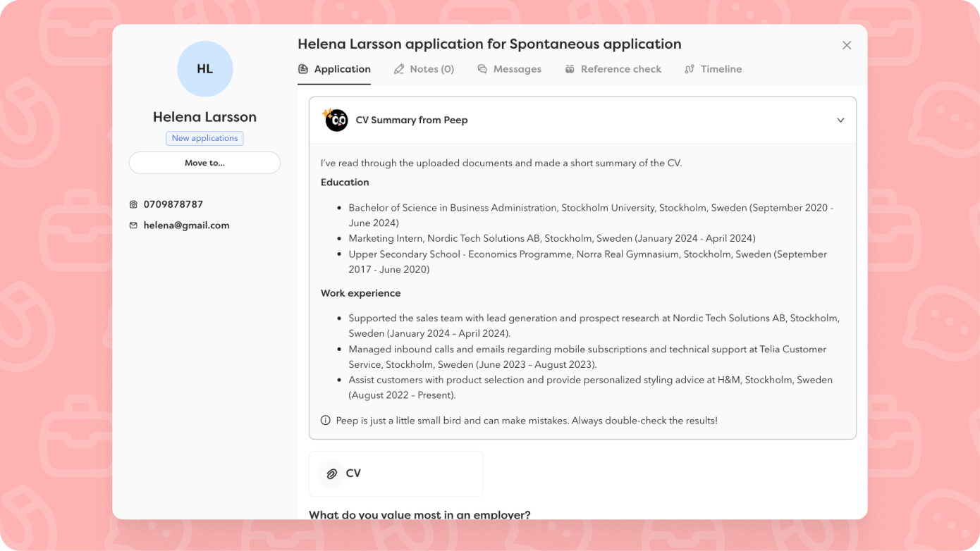Click email helena@gmail.com
The height and width of the screenshot is (551, 980).
point(187,225)
